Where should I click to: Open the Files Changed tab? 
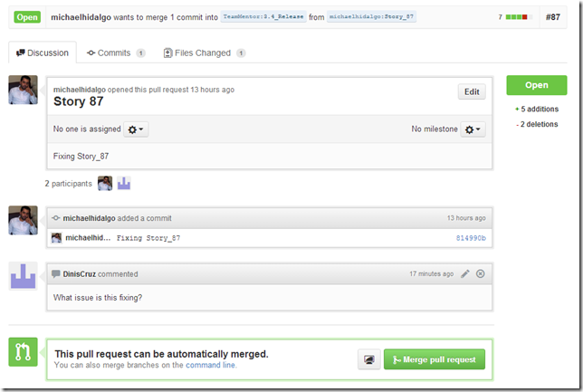point(204,53)
